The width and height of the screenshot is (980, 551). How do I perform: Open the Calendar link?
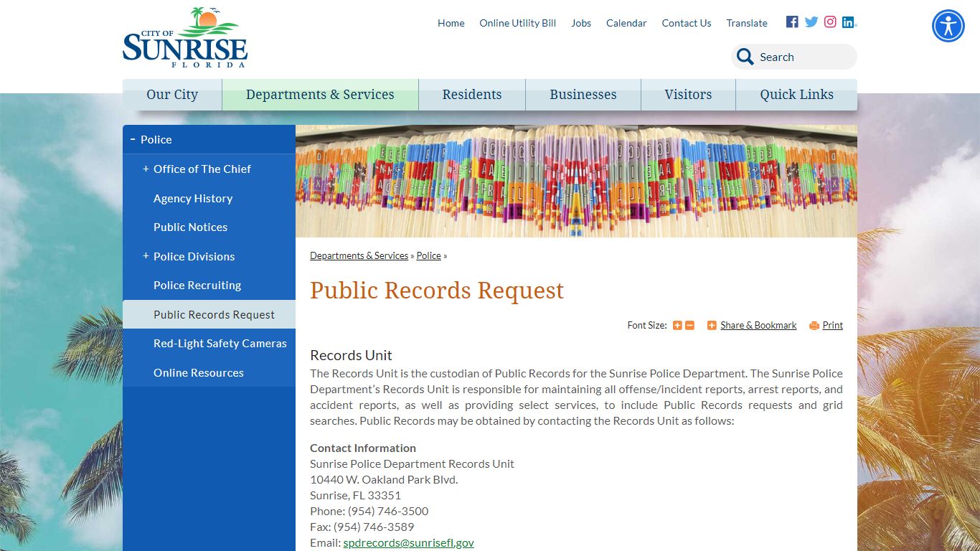[626, 23]
